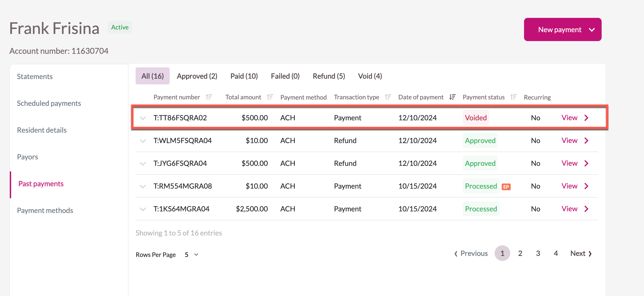Screen dimensions: 644x296
Task: Expand row for payment T:JYG6FSQRA04
Action: point(143,164)
